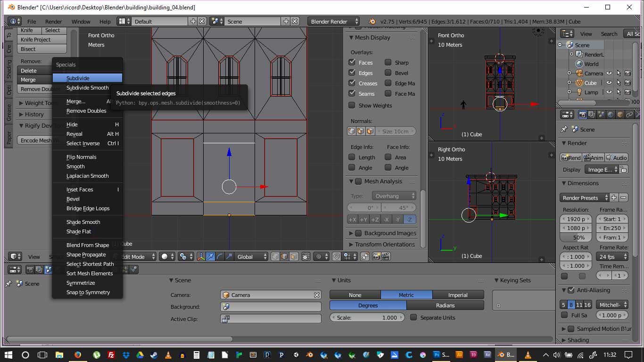
Task: Enable the Show Weights checkbox
Action: pyautogui.click(x=352, y=105)
